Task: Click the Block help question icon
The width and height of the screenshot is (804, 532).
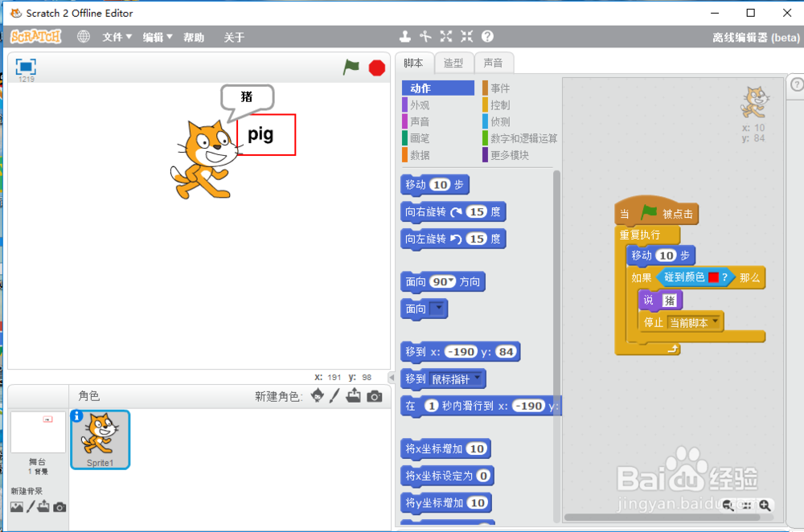Action: (488, 36)
